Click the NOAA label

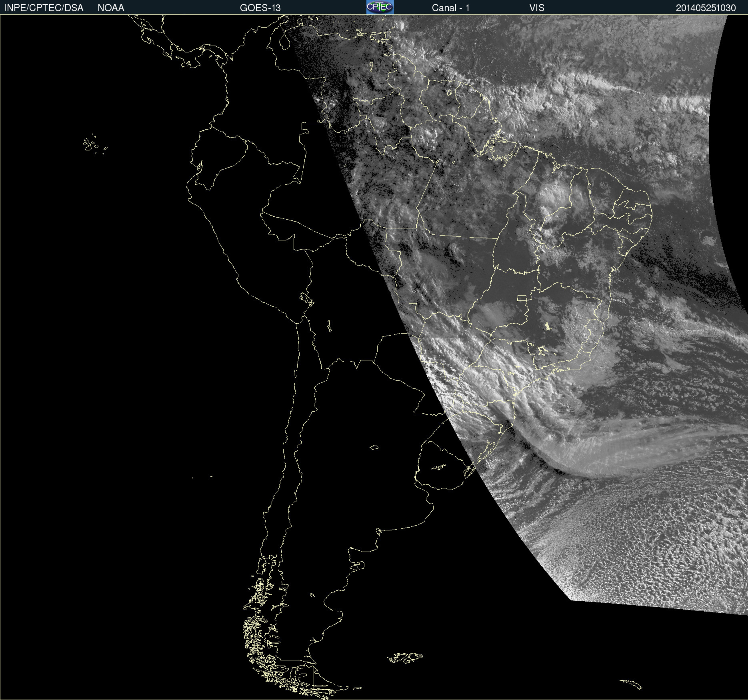point(111,8)
